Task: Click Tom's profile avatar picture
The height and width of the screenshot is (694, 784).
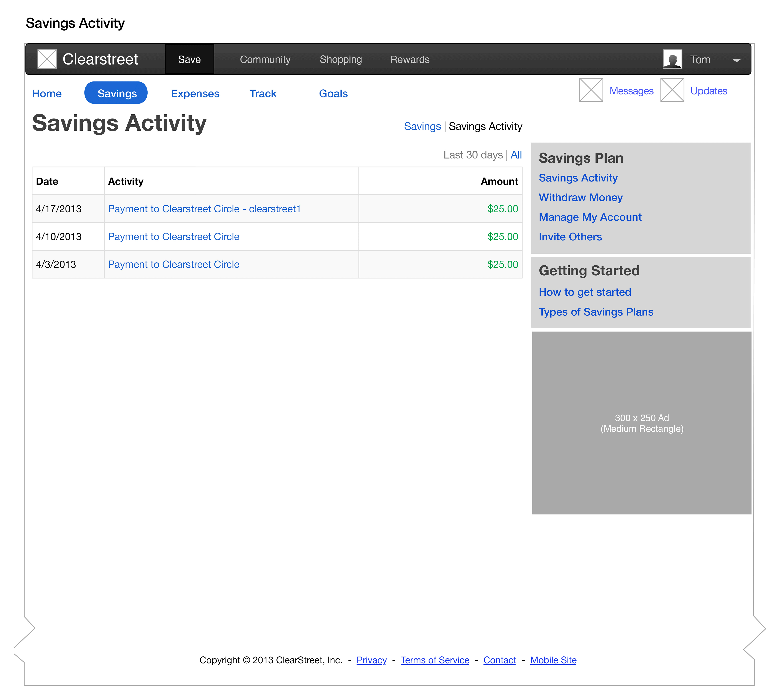Action: tap(672, 59)
